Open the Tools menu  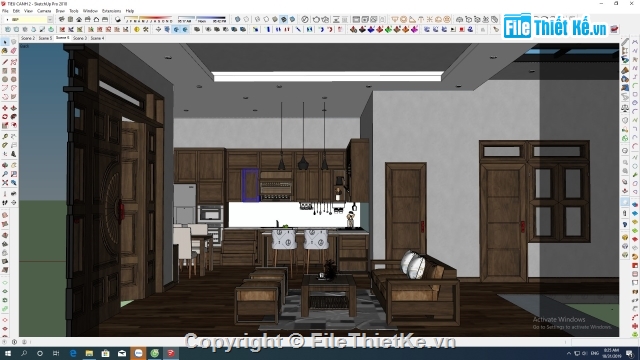click(x=74, y=11)
